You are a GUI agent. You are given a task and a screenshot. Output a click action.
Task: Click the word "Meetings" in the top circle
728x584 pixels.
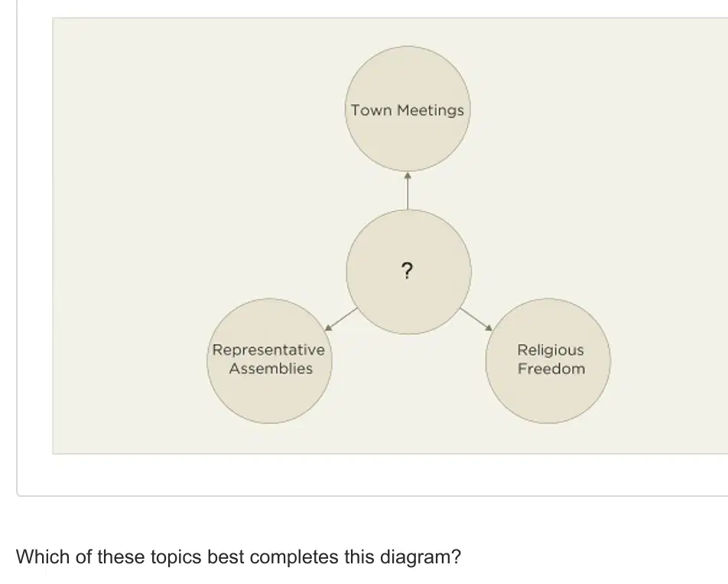pyautogui.click(x=431, y=111)
